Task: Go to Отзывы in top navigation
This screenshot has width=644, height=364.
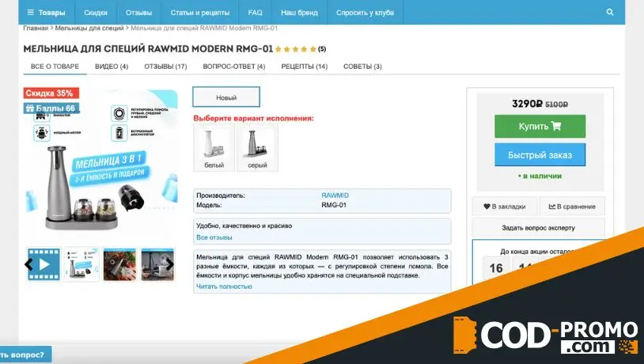Action: tap(138, 13)
